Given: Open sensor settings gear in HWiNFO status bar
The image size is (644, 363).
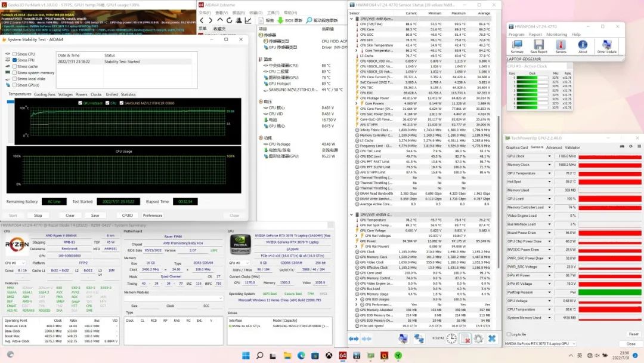Looking at the screenshot, I should click(x=478, y=339).
